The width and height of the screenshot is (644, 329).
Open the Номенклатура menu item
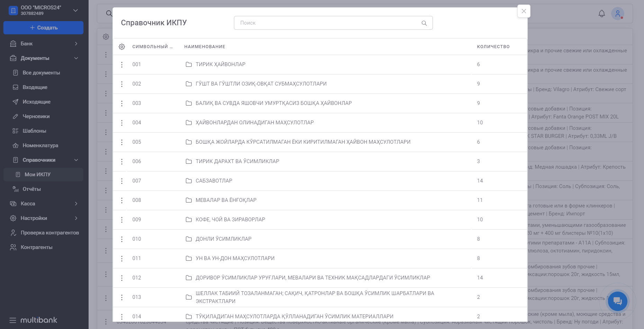point(40,145)
